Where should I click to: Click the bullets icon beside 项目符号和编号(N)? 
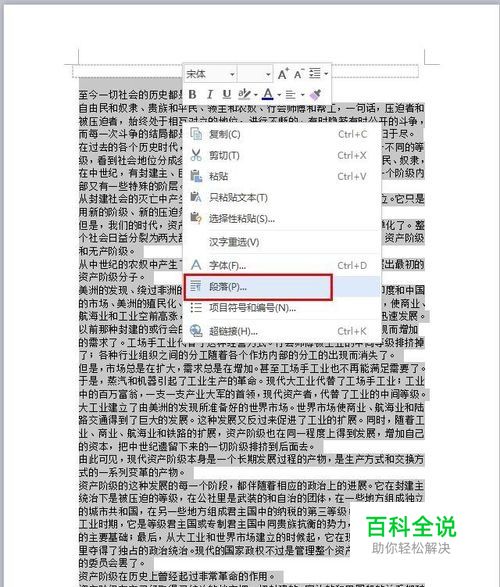pos(196,308)
